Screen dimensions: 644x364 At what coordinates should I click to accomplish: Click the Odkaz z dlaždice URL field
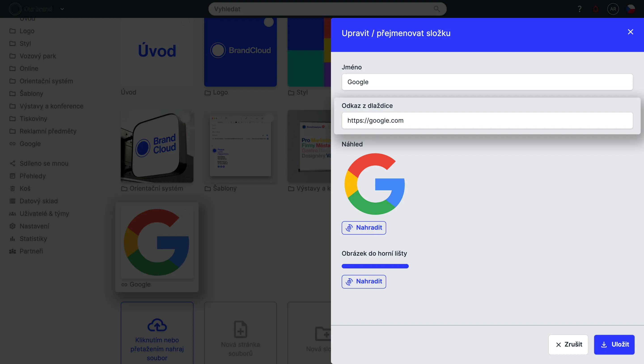pos(487,120)
